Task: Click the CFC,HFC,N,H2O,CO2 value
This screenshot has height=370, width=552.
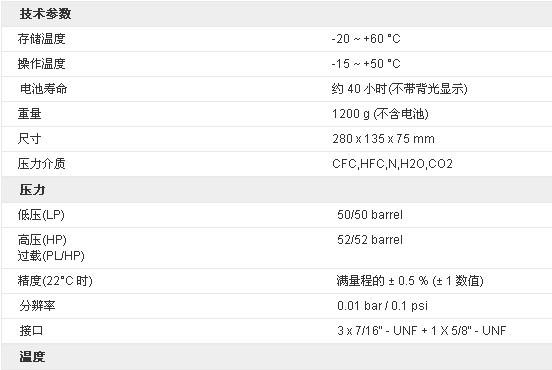Action: pyautogui.click(x=392, y=164)
